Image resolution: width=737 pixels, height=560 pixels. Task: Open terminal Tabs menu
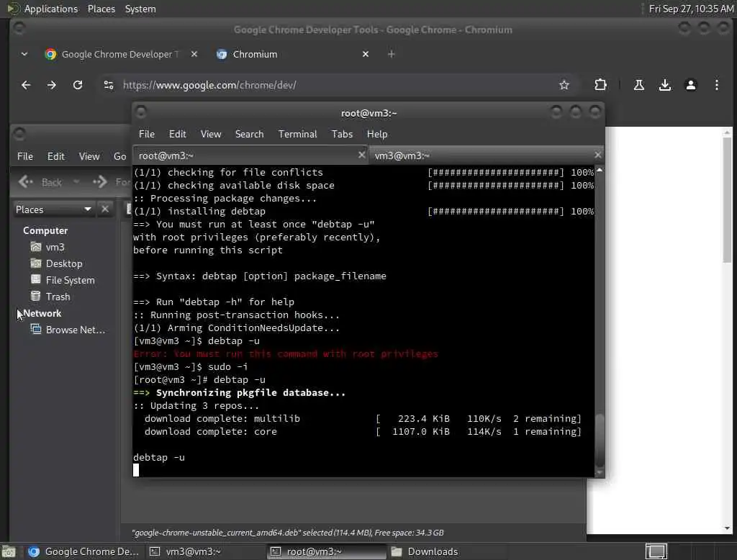[x=342, y=134]
